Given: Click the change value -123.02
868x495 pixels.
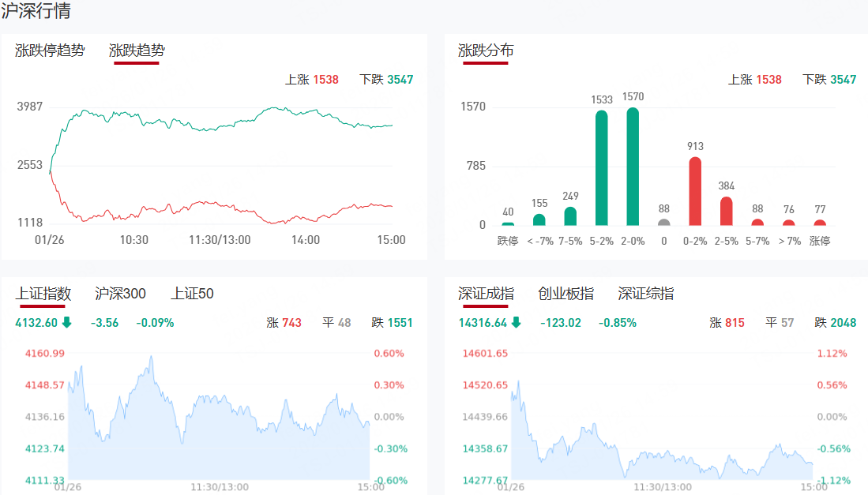Looking at the screenshot, I should 561,322.
